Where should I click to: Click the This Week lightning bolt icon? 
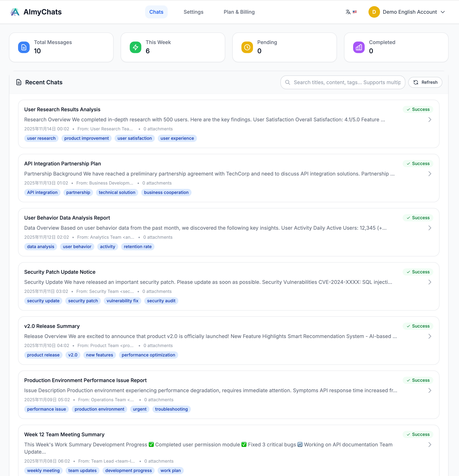coord(135,47)
